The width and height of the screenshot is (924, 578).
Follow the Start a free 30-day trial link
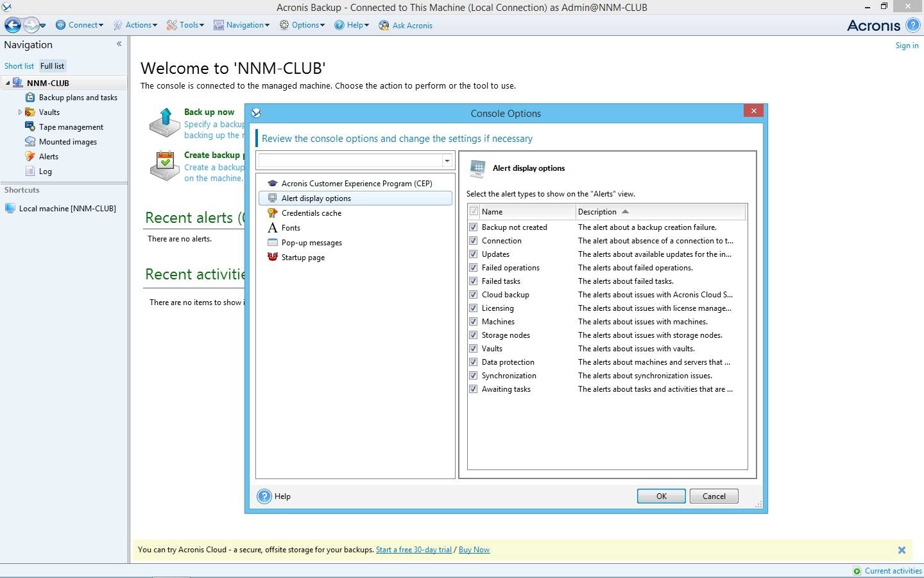[414, 550]
